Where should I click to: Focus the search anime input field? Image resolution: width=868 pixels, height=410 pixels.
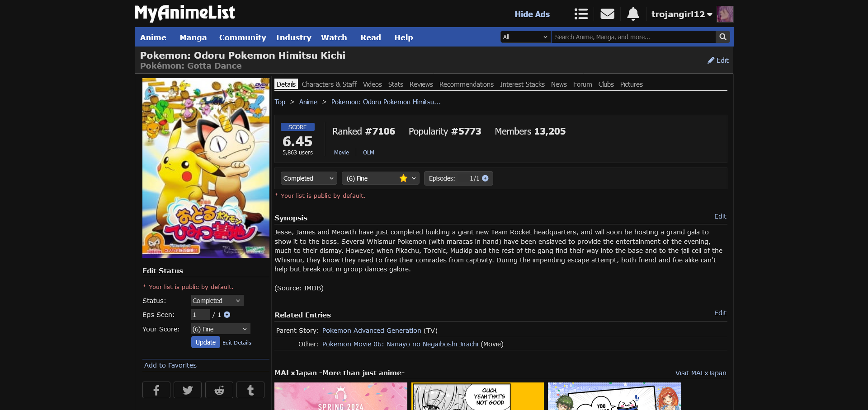pyautogui.click(x=633, y=37)
